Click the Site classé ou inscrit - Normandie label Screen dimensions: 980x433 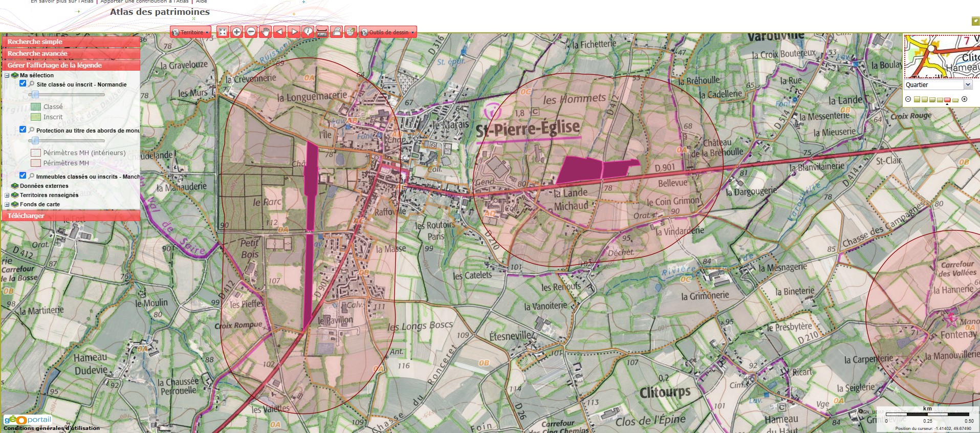pyautogui.click(x=81, y=84)
